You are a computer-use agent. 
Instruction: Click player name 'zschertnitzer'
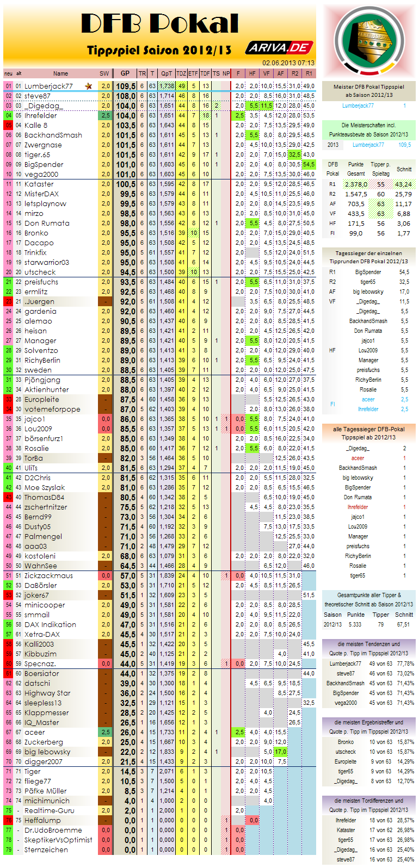[x=46, y=507]
